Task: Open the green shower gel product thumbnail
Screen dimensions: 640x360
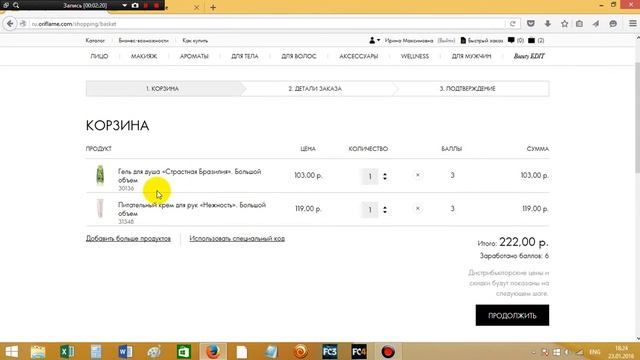Action: coord(100,176)
